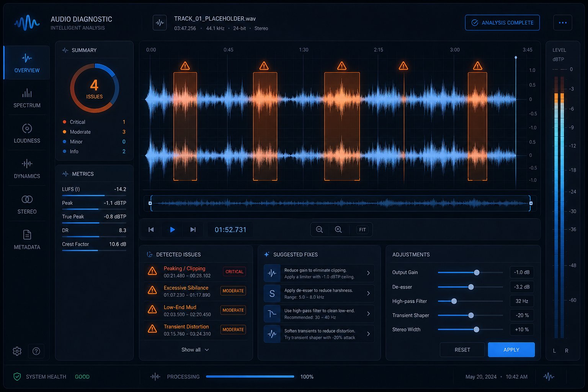
Task: Click the processing waveform icon in status bar
Action: (x=155, y=377)
